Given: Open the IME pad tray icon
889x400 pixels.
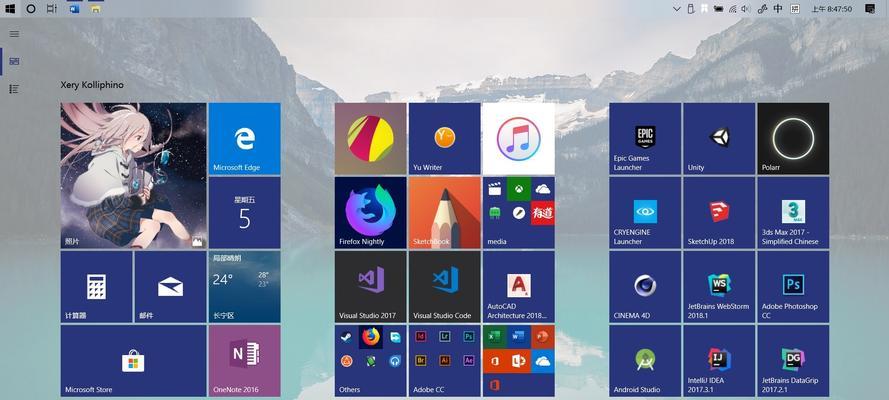Looking at the screenshot, I should (795, 8).
